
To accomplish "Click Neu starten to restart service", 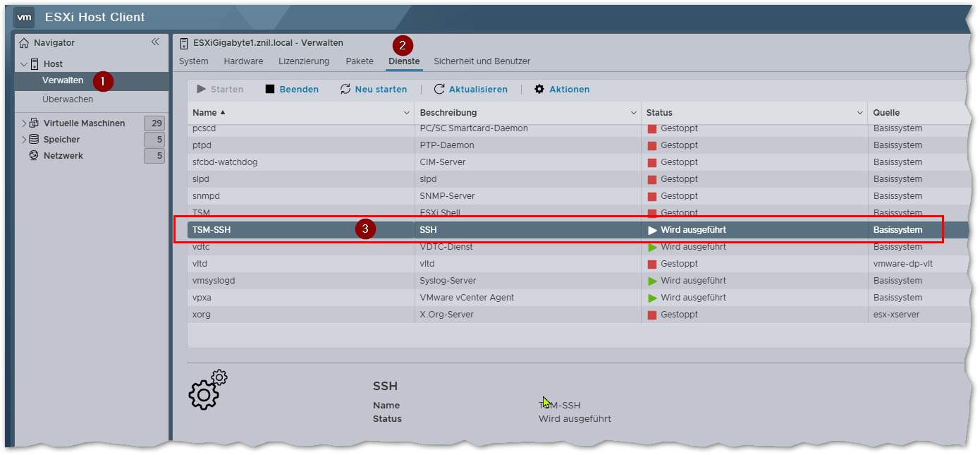I will (x=374, y=90).
